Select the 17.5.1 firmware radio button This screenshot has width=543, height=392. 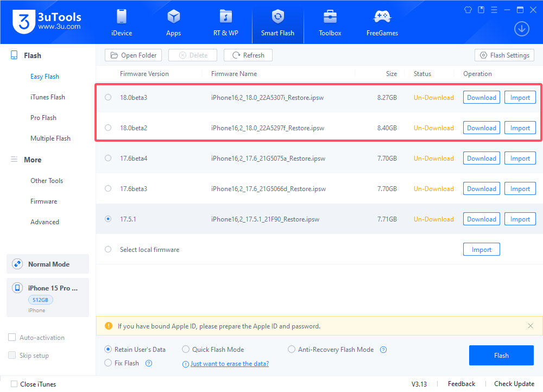pos(108,219)
